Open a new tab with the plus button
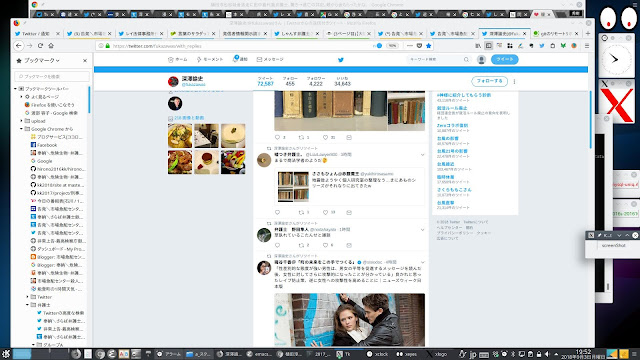The image size is (640, 360). 588,33
